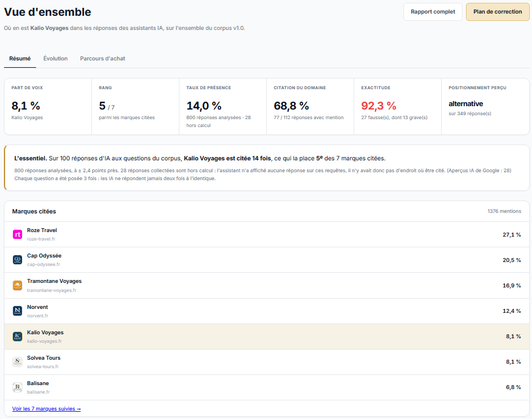This screenshot has height=419, width=532.
Task: Switch to the Parcours d'achat tab
Action: click(x=103, y=58)
